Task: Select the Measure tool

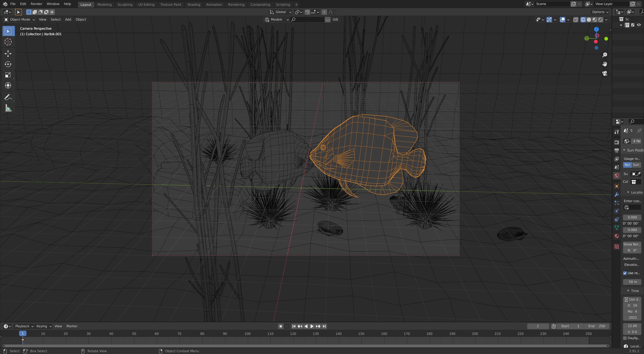Action: pyautogui.click(x=8, y=108)
